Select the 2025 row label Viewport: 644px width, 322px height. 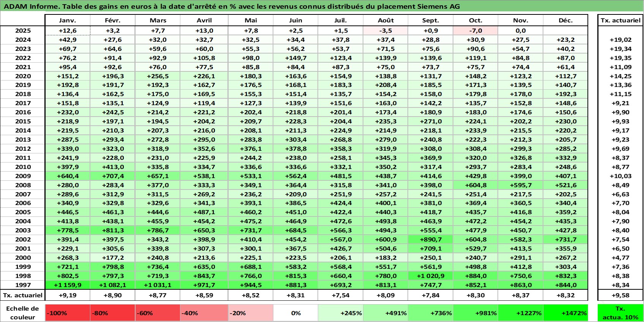pyautogui.click(x=23, y=31)
